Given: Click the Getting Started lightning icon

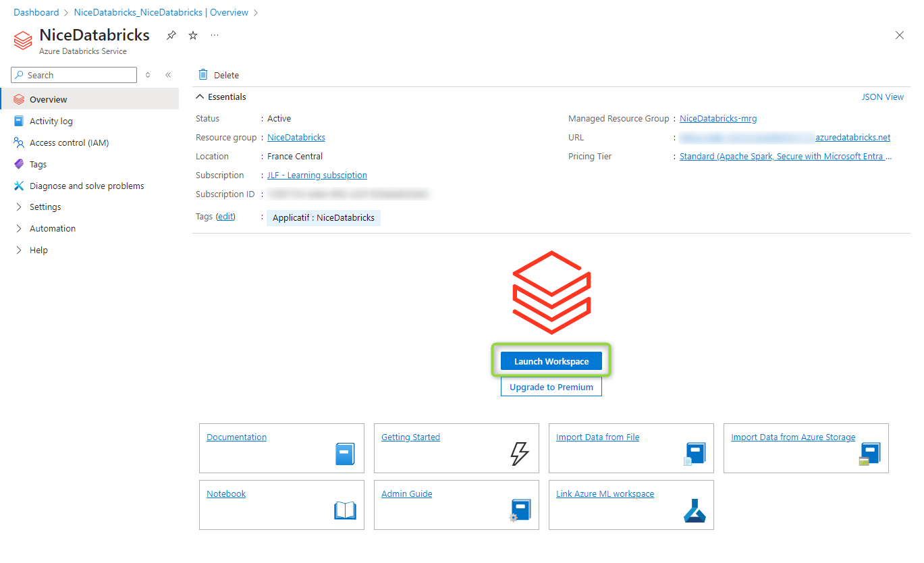Looking at the screenshot, I should pos(520,454).
